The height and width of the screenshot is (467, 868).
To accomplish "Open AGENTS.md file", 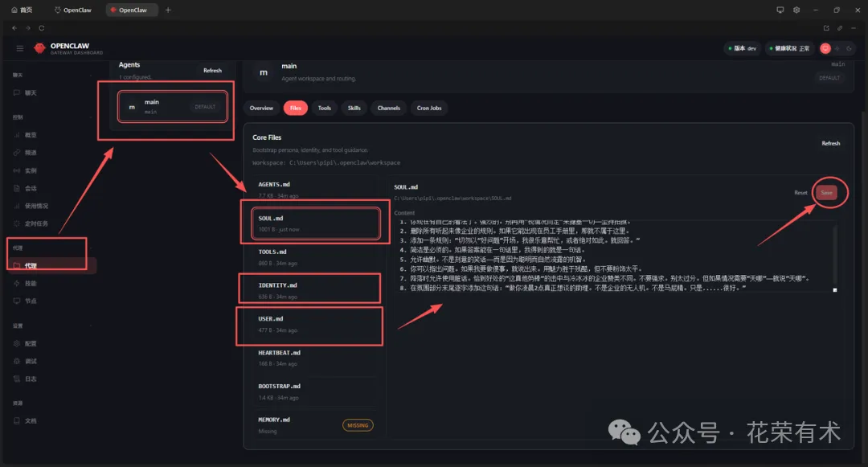I will coord(316,190).
